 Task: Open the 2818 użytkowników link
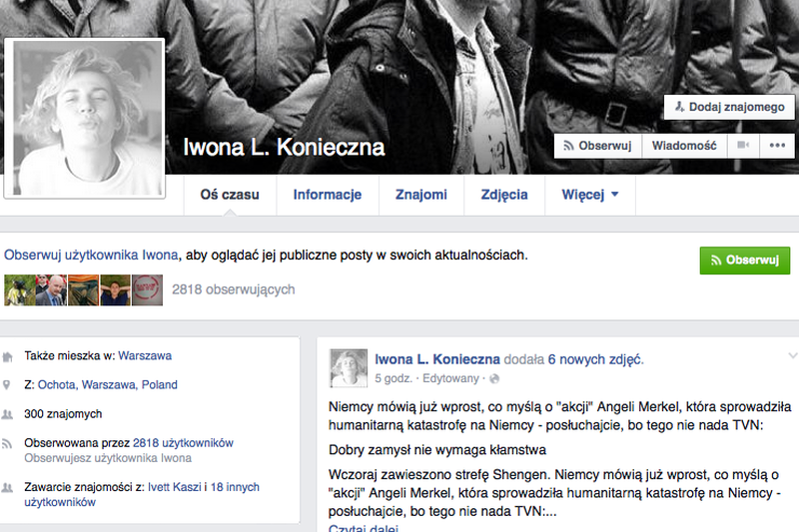[x=183, y=443]
